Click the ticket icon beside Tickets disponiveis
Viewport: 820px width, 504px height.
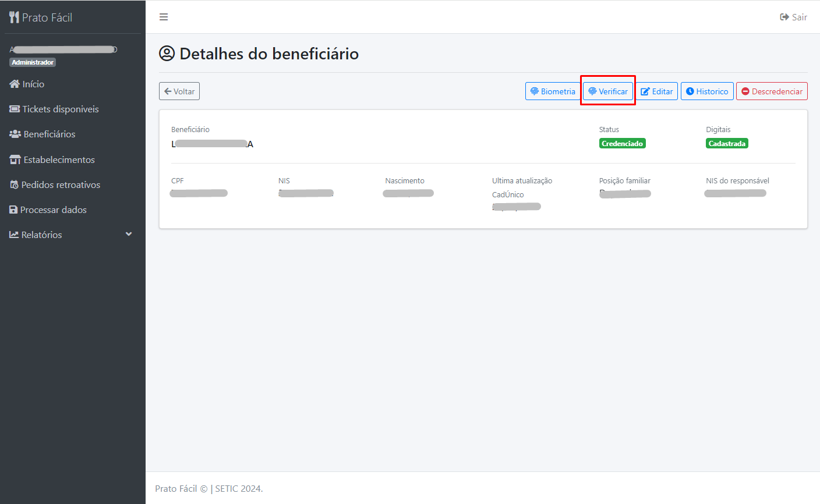coord(15,109)
